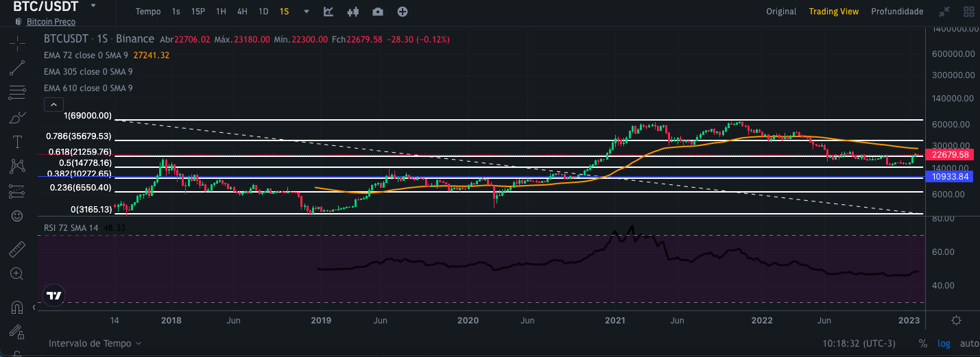
Task: Switch to the Trading View tab
Action: coord(833,12)
